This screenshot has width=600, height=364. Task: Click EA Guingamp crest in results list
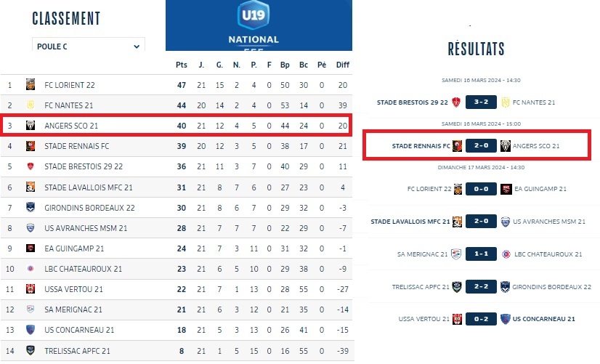pyautogui.click(x=510, y=189)
